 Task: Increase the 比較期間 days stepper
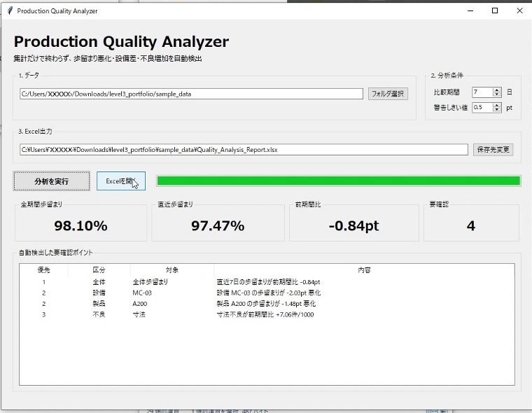pos(497,90)
